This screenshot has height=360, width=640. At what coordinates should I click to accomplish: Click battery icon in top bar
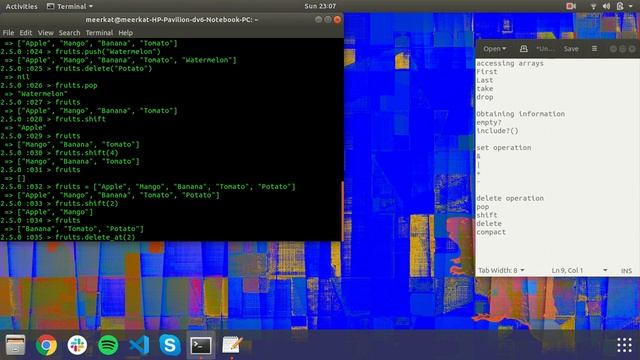[x=620, y=6]
